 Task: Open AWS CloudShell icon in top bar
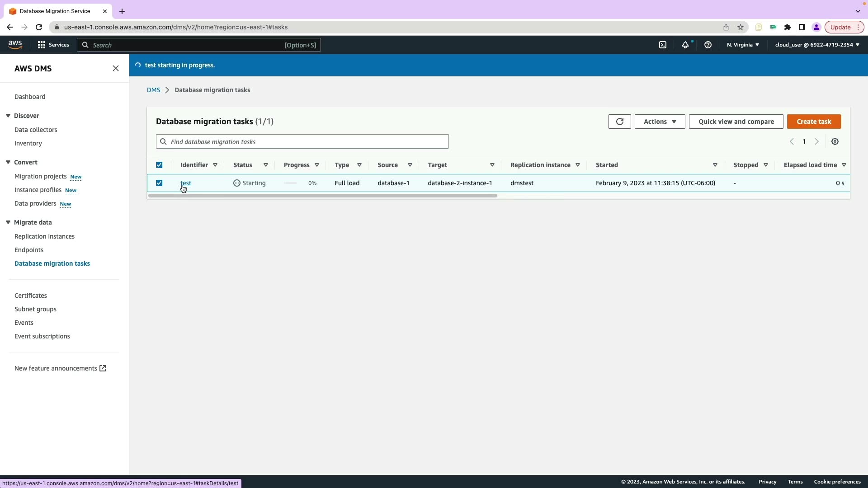(x=662, y=45)
